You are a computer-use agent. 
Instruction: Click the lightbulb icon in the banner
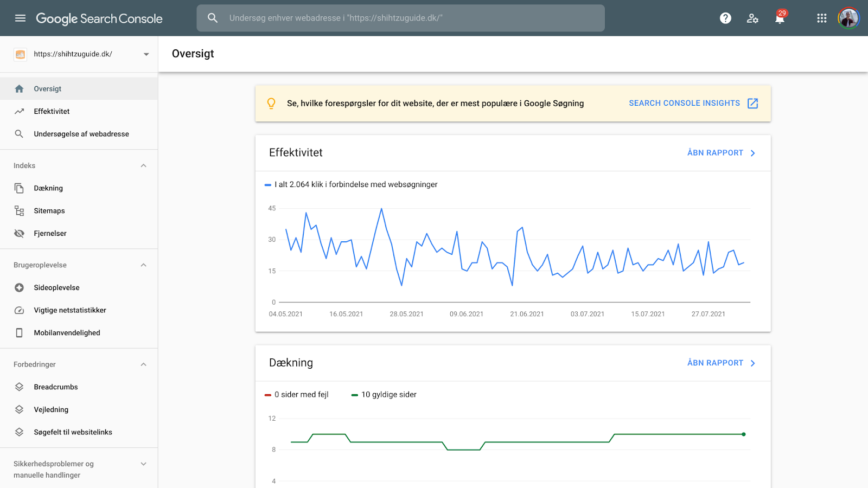tap(271, 103)
